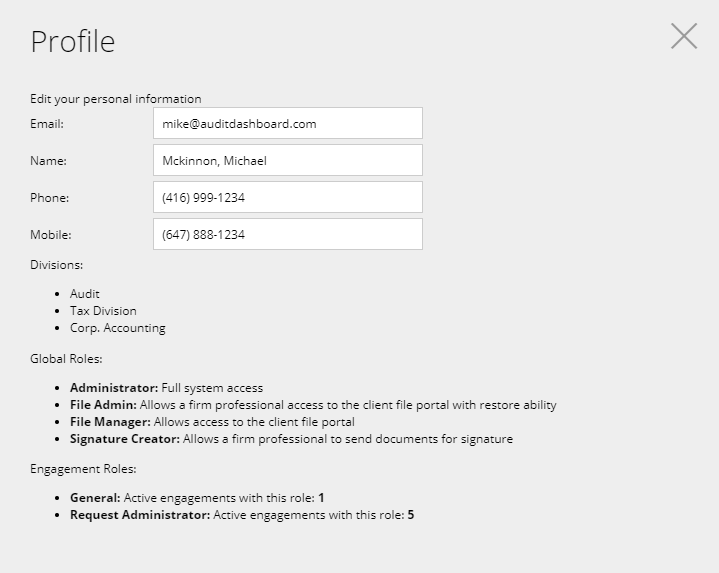Click the Global Roles section heading
The height and width of the screenshot is (573, 719).
coord(67,358)
